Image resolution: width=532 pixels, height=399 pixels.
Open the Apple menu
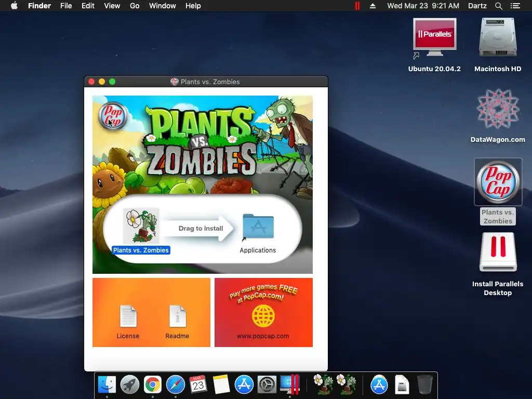click(x=14, y=6)
